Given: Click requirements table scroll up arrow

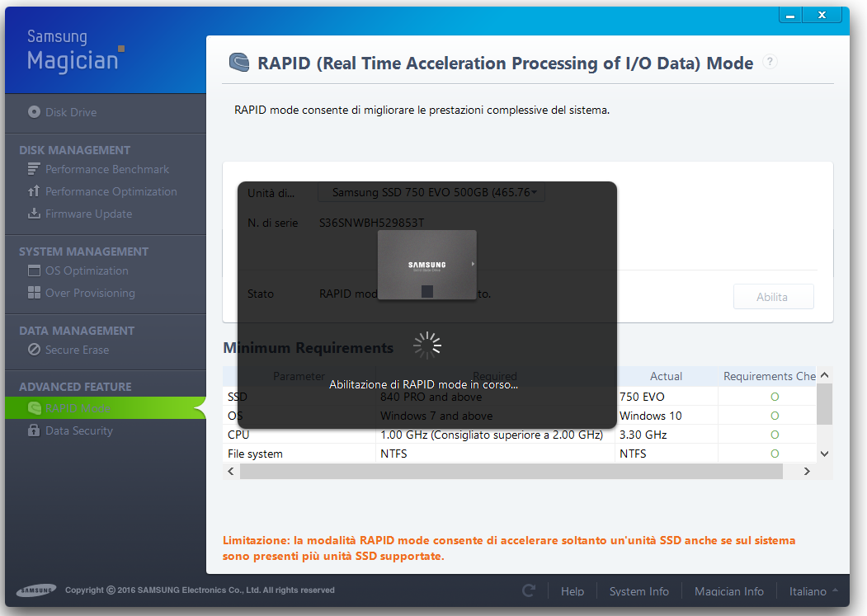Looking at the screenshot, I should 824,375.
